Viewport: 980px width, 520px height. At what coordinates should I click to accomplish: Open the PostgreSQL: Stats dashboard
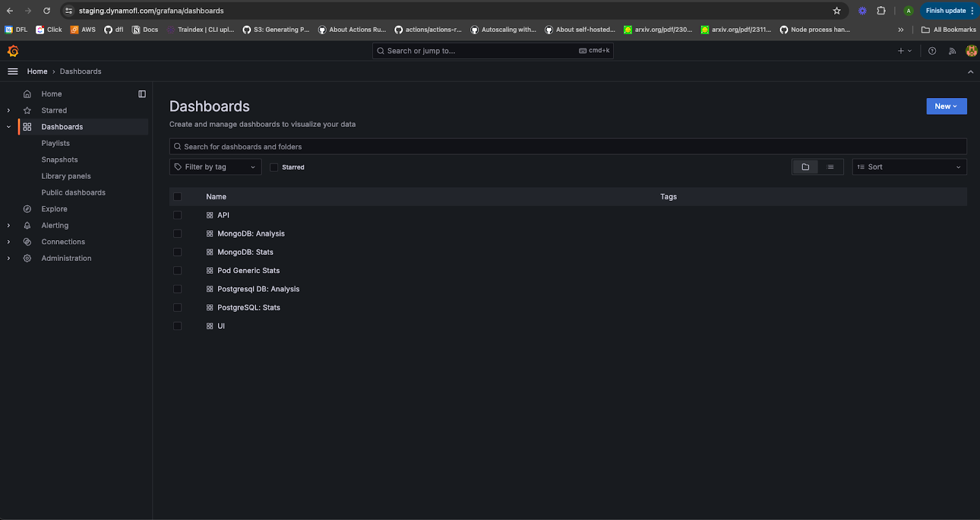point(249,307)
